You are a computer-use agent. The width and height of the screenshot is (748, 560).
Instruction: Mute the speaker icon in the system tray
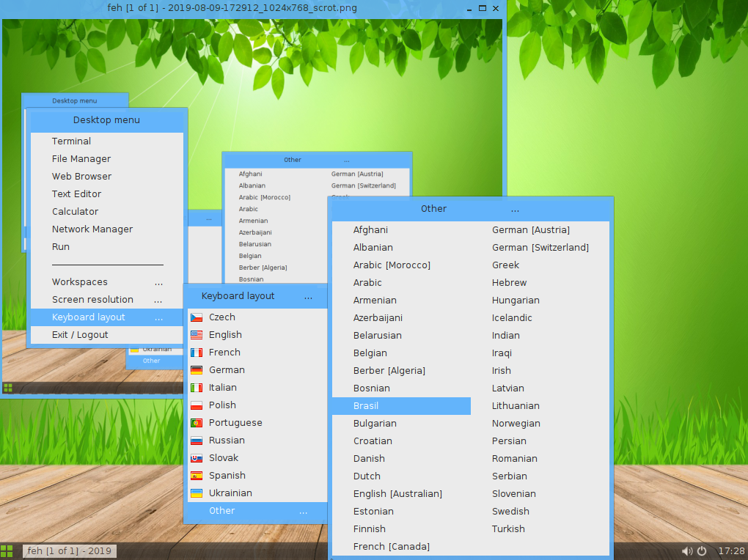click(687, 550)
